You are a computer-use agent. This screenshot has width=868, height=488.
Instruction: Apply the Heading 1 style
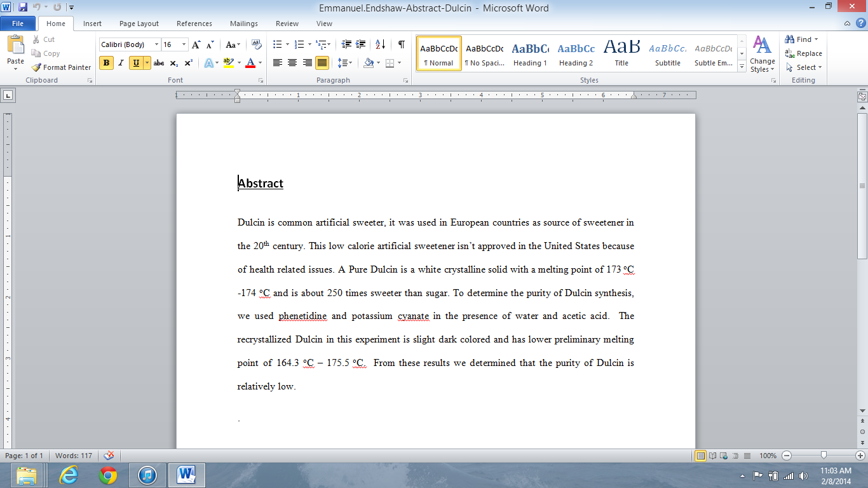[x=531, y=53]
